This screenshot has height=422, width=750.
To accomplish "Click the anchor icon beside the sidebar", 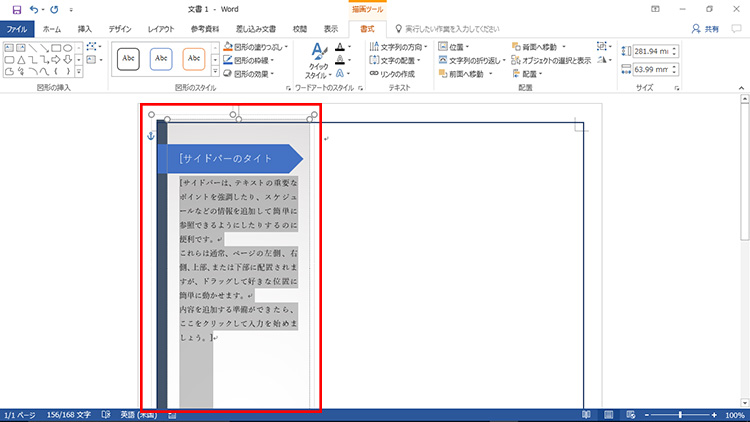I will [x=152, y=134].
